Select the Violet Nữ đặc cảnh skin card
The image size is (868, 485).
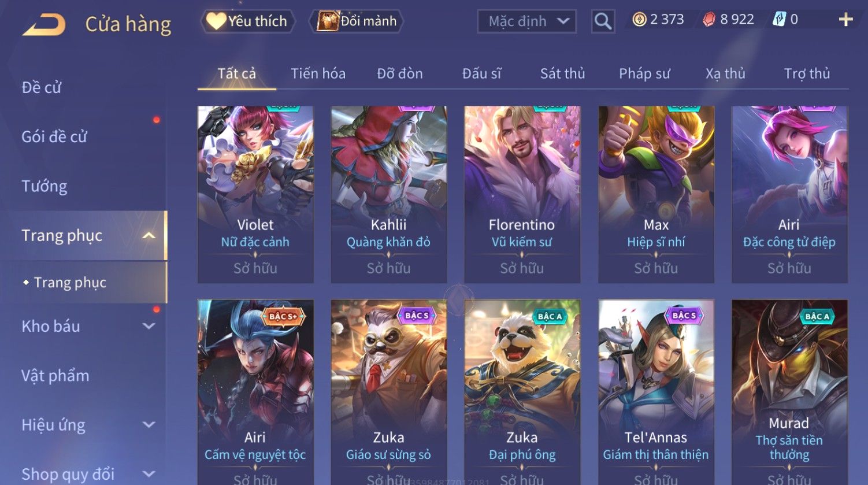[255, 194]
